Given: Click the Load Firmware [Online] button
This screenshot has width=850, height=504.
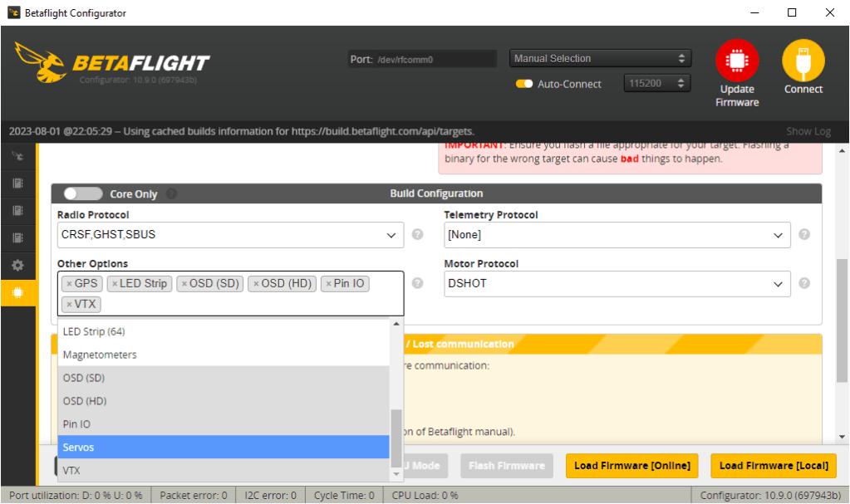Looking at the screenshot, I should 631,466.
